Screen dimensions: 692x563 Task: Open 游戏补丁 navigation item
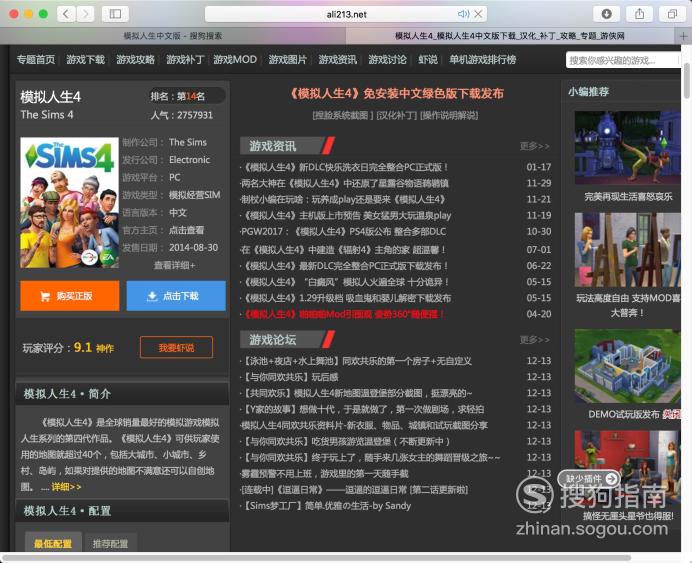pos(184,60)
